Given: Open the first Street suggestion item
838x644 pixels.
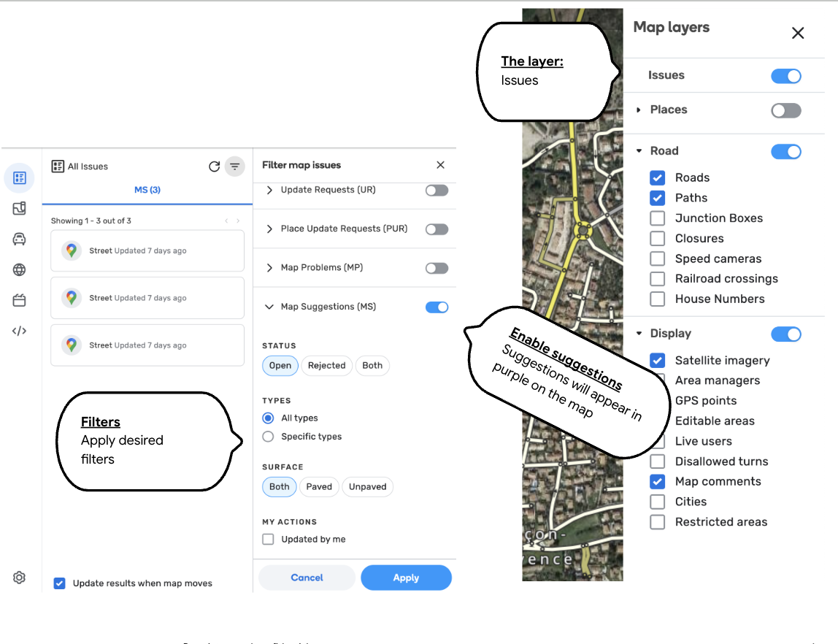Looking at the screenshot, I should point(147,250).
